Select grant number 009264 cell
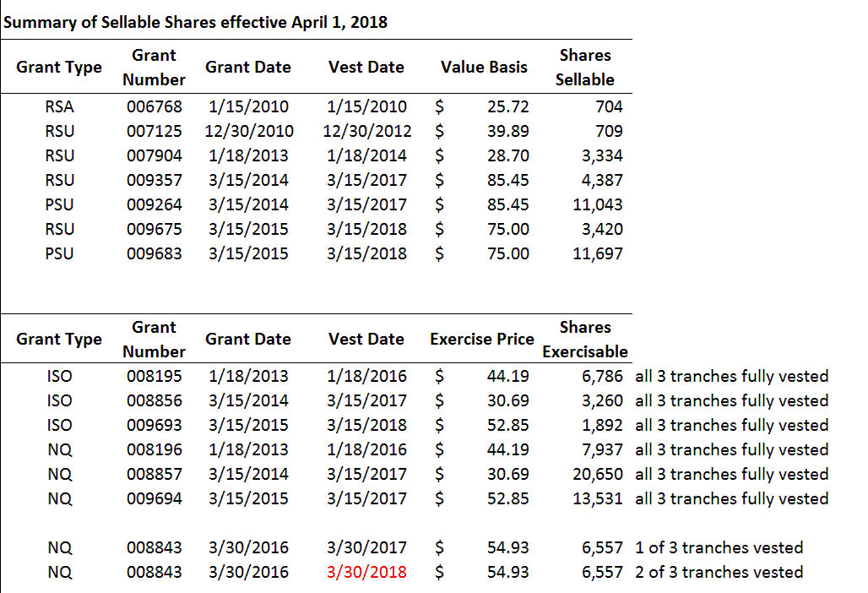 [x=154, y=204]
